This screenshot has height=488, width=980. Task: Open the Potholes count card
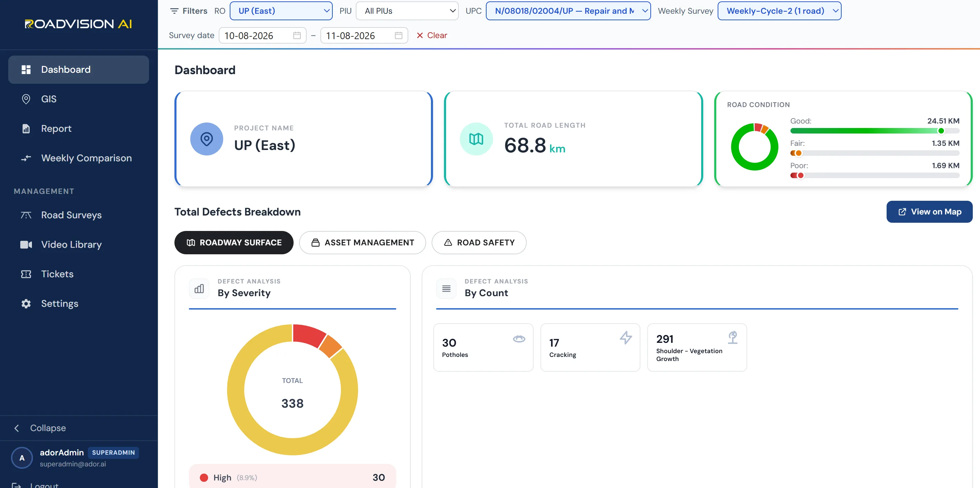point(483,348)
